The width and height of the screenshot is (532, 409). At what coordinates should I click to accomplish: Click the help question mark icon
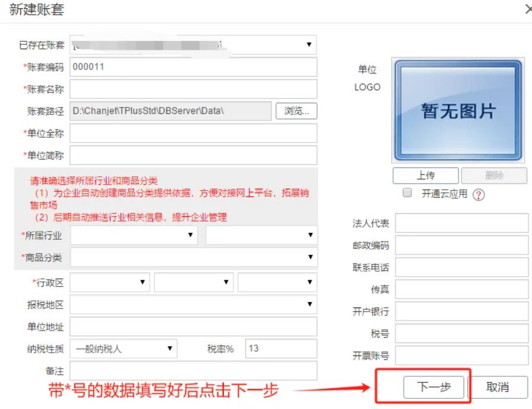(x=479, y=195)
